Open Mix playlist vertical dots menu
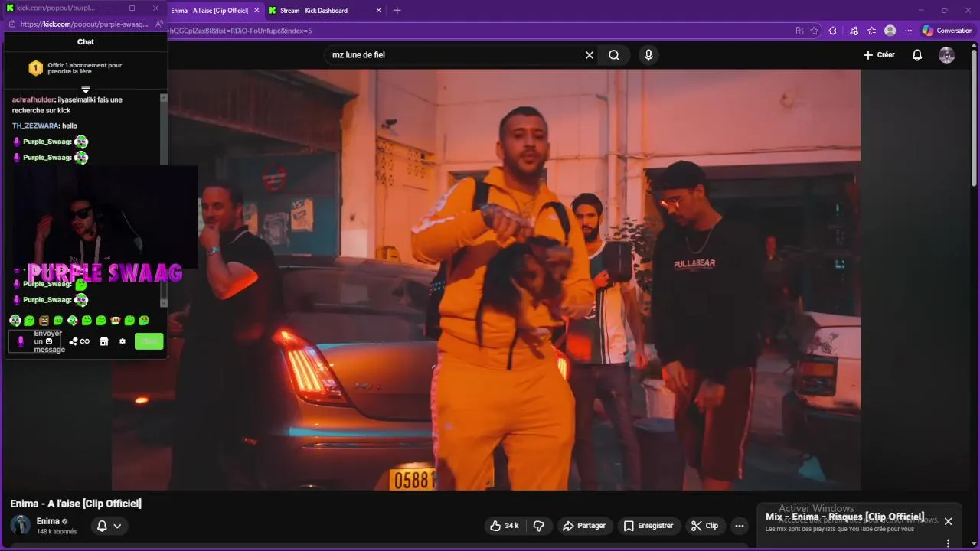Viewport: 980px width, 551px height. click(x=948, y=543)
